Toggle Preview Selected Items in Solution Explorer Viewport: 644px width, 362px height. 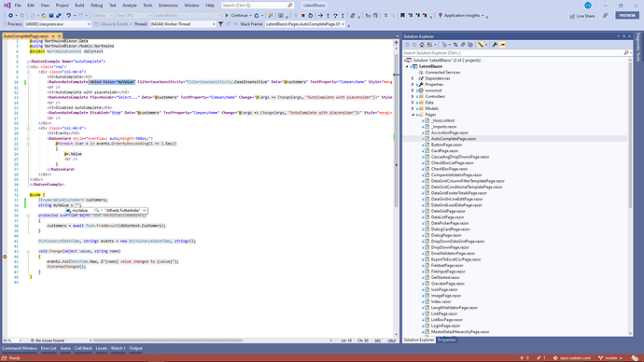click(502, 45)
